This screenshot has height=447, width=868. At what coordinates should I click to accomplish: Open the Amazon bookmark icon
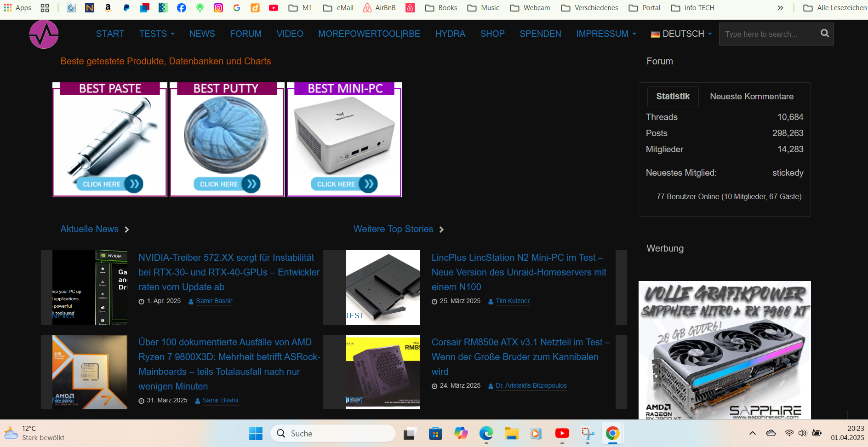(108, 7)
